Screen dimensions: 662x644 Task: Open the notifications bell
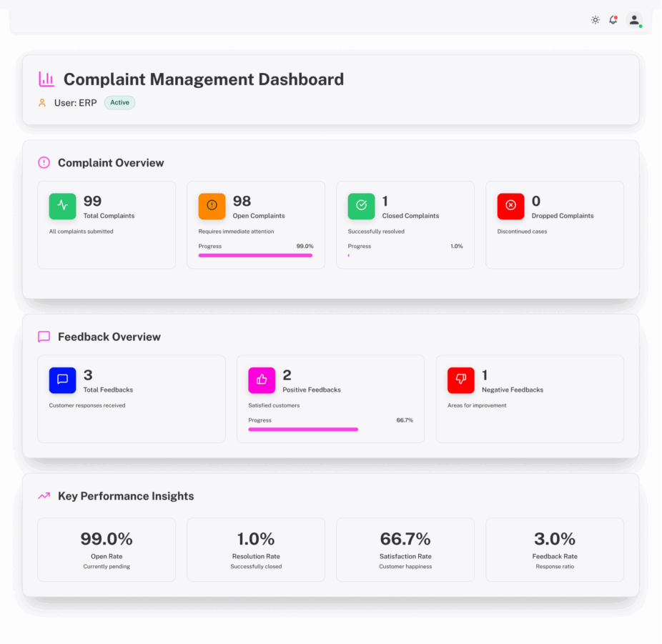[x=613, y=20]
